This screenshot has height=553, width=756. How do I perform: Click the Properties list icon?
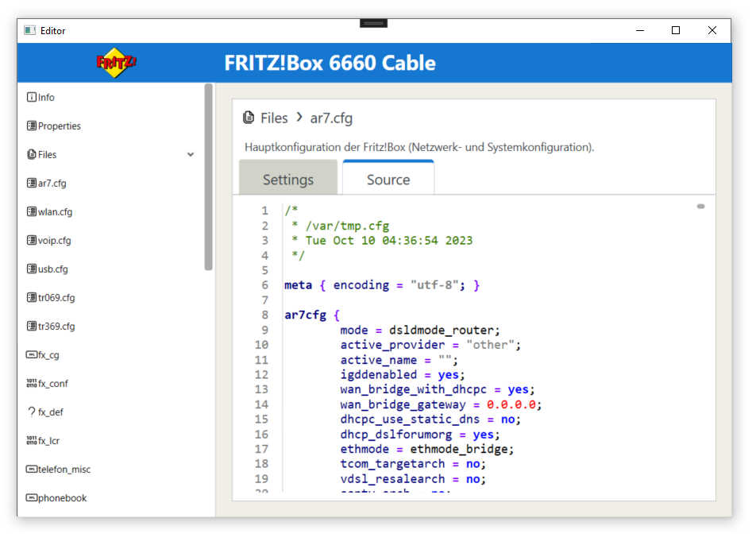31,126
